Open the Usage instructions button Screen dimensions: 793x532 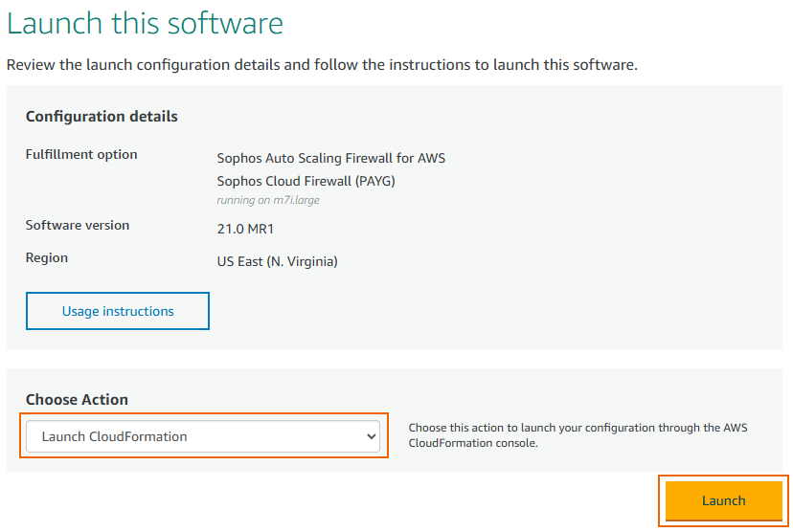(118, 311)
